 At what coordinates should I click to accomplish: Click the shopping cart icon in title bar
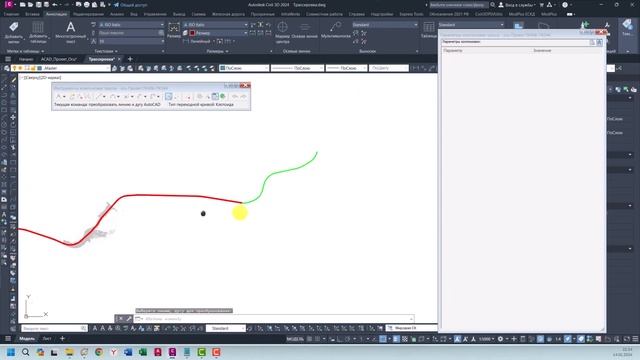click(x=542, y=5)
